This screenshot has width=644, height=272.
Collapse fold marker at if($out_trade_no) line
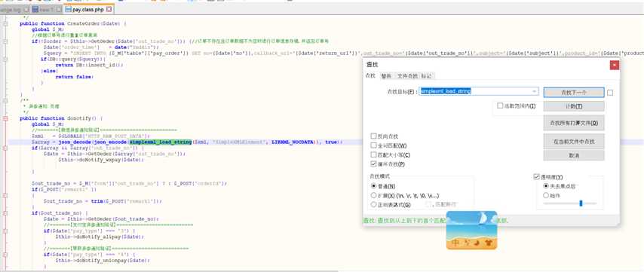pos(5,213)
